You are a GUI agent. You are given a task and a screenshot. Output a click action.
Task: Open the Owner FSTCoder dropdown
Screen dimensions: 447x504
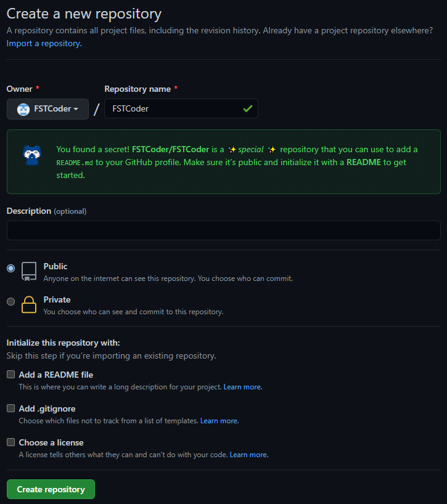47,109
